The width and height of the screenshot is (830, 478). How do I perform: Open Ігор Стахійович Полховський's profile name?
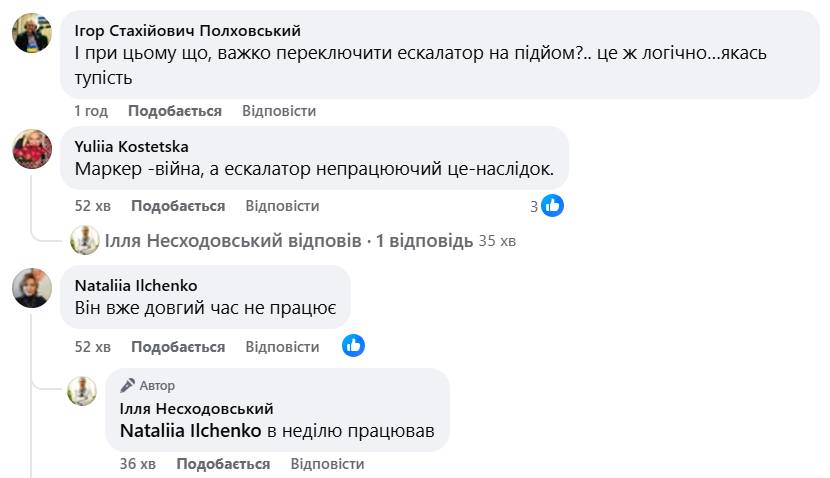188,31
